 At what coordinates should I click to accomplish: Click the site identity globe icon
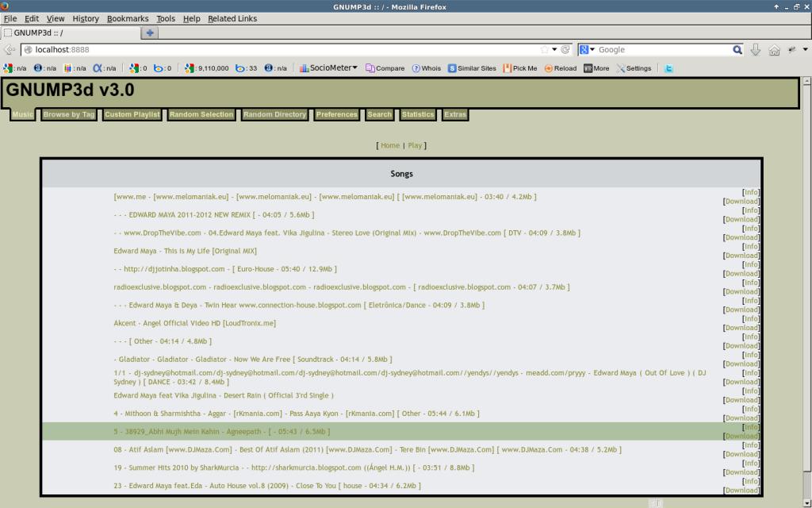[x=29, y=50]
